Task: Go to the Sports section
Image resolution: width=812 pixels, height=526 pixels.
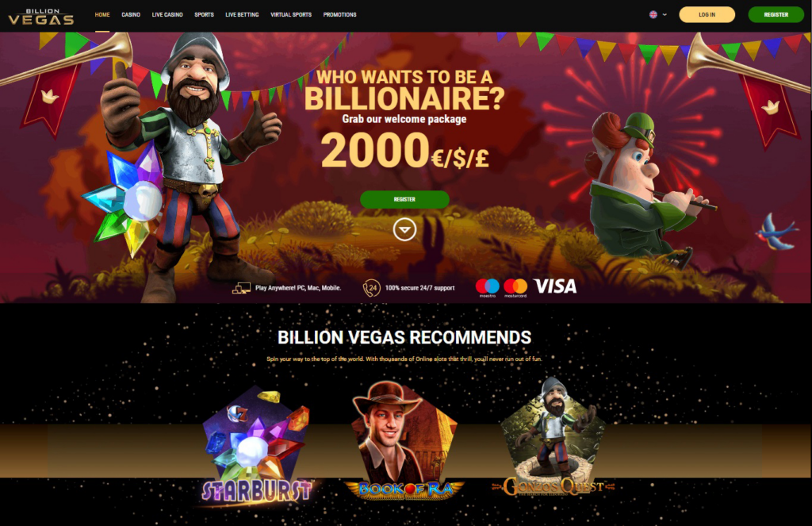Action: [x=204, y=14]
